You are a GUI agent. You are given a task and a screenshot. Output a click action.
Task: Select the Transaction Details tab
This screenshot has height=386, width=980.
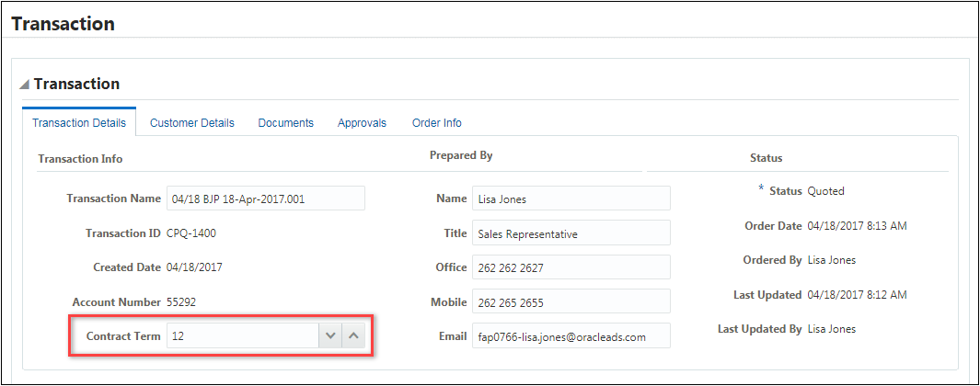point(79,122)
